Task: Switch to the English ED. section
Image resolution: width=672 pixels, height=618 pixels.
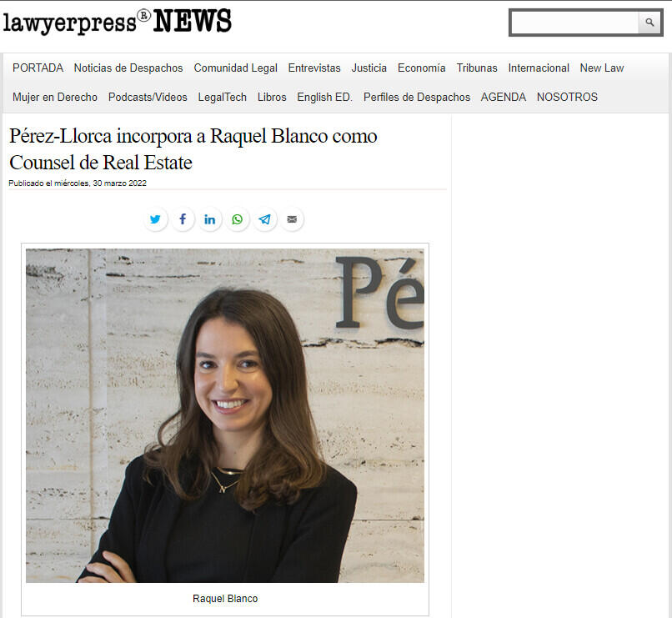Action: (x=324, y=98)
